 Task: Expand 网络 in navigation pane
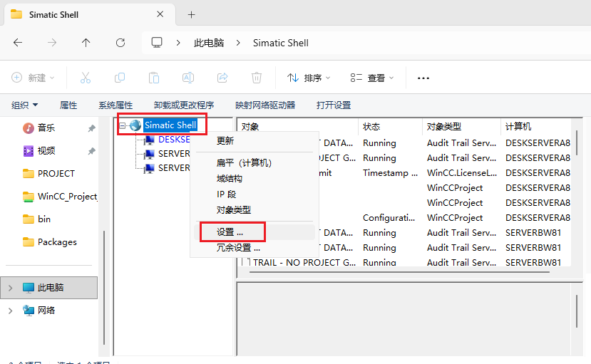click(x=11, y=311)
